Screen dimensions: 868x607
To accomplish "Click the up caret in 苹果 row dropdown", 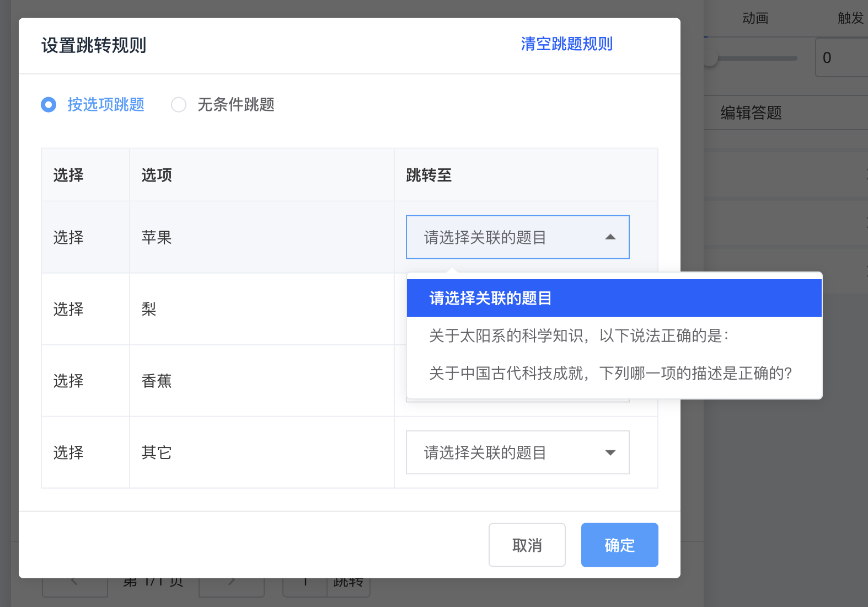I will pos(610,237).
